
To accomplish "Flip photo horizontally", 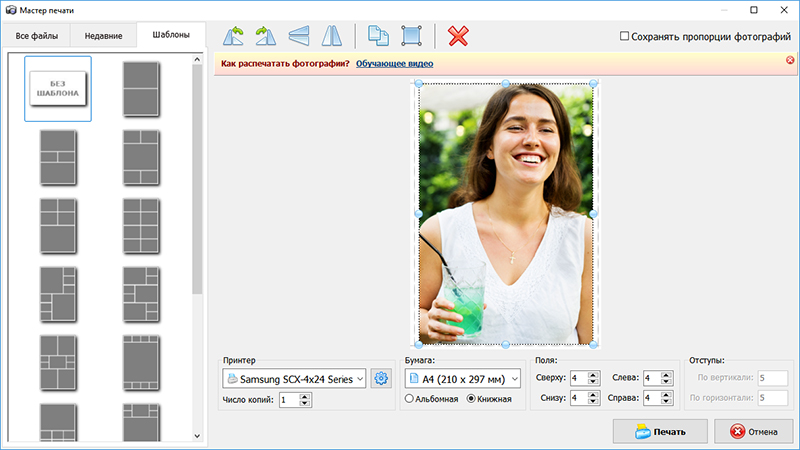I will (332, 36).
